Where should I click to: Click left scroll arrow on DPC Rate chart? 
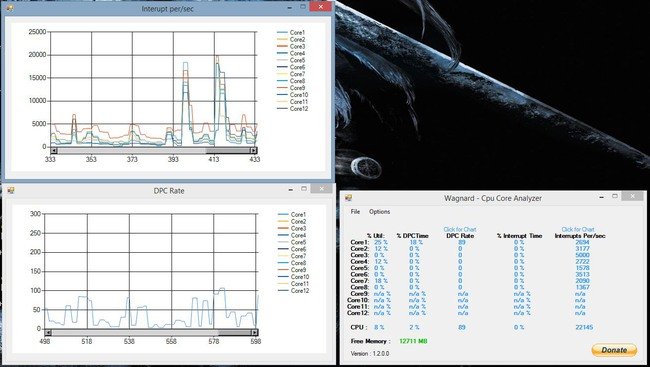(x=48, y=333)
